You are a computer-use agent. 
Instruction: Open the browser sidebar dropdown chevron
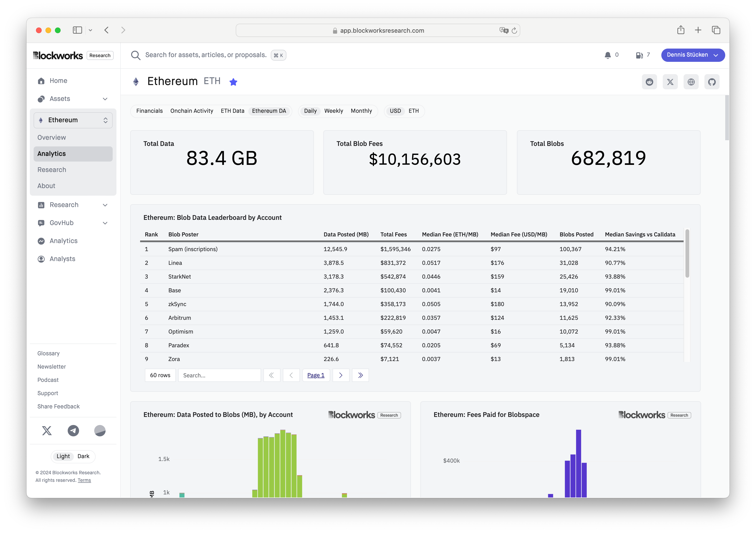pyautogui.click(x=90, y=30)
